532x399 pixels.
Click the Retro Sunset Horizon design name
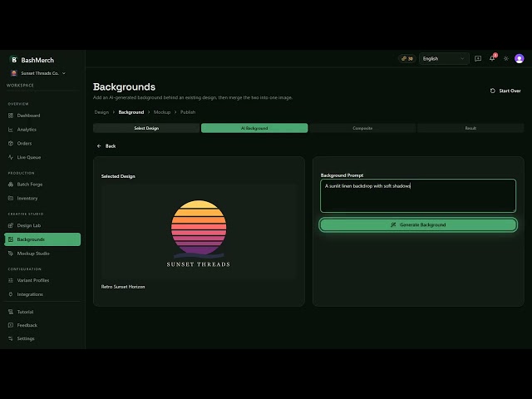(x=123, y=287)
